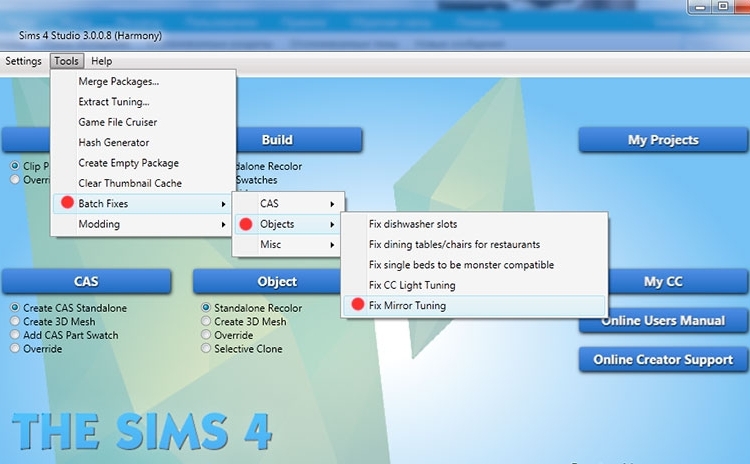
Task: Expand the Misc batch fixes submenu
Action: [331, 245]
